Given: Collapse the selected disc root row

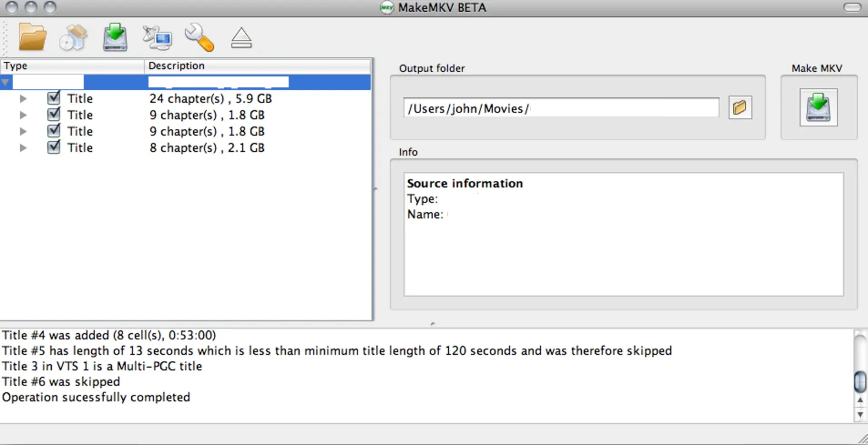Looking at the screenshot, I should click(x=6, y=83).
